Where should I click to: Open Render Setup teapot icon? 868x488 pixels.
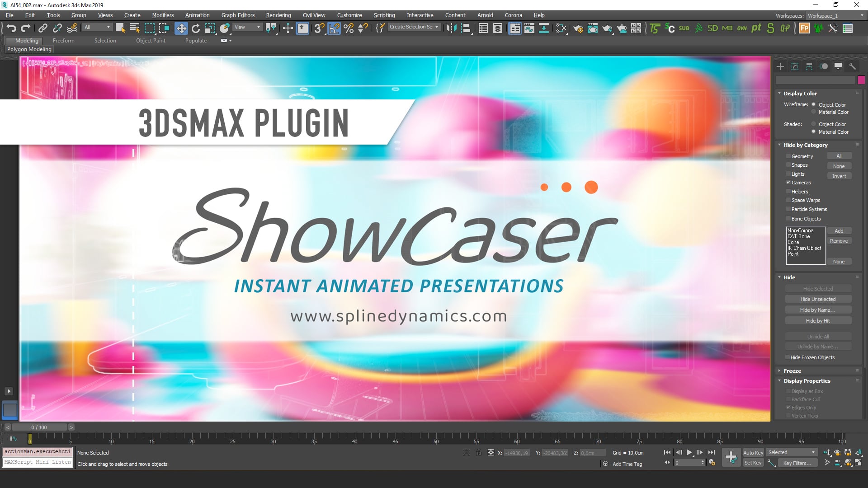[578, 28]
